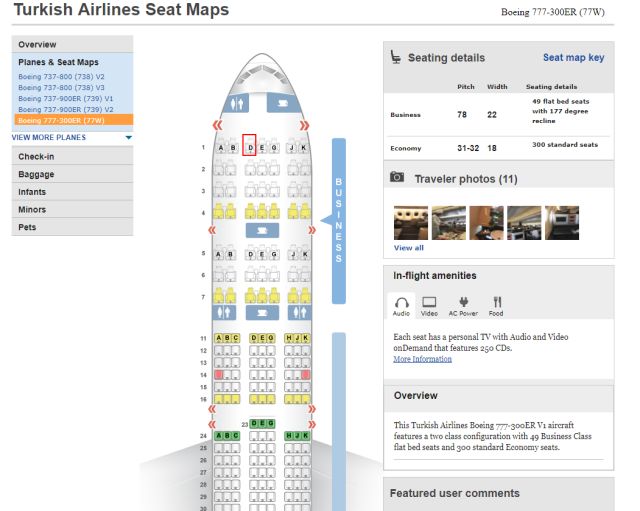Click the More Information link
Screen dimensions: 640x511
422,359
